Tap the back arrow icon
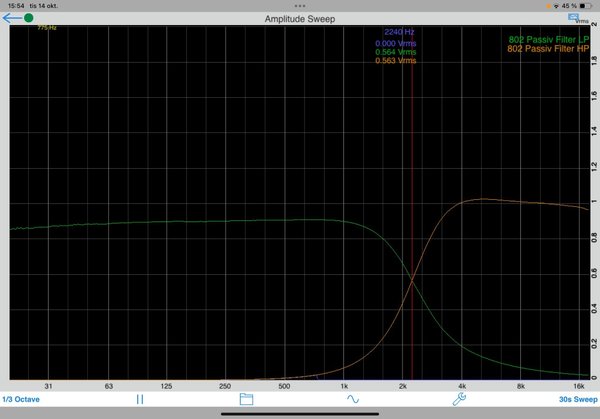This screenshot has width=600, height=419. click(11, 18)
